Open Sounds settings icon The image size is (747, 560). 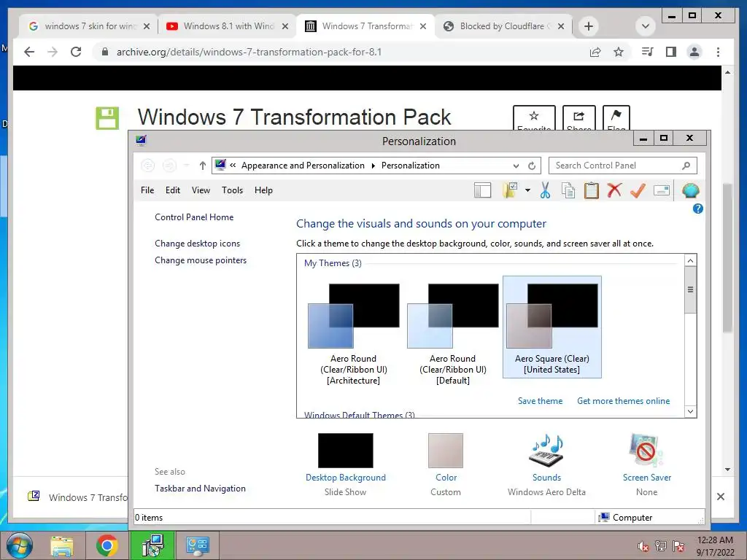(x=546, y=451)
